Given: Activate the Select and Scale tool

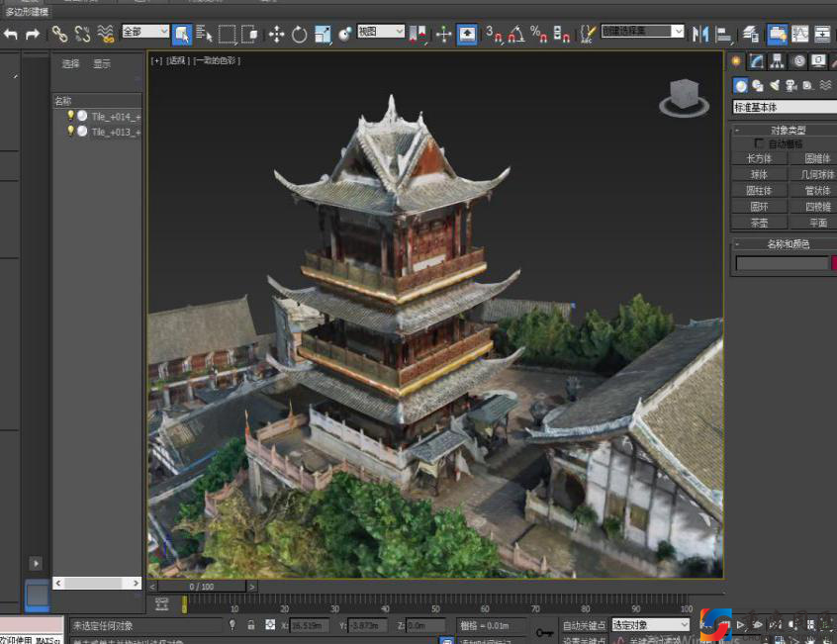Looking at the screenshot, I should click(323, 35).
